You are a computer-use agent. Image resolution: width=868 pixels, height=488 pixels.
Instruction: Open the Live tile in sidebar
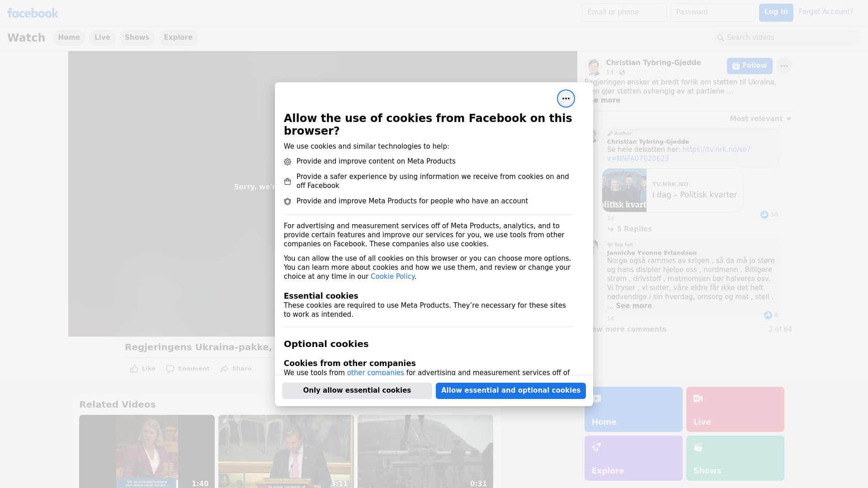pyautogui.click(x=735, y=409)
